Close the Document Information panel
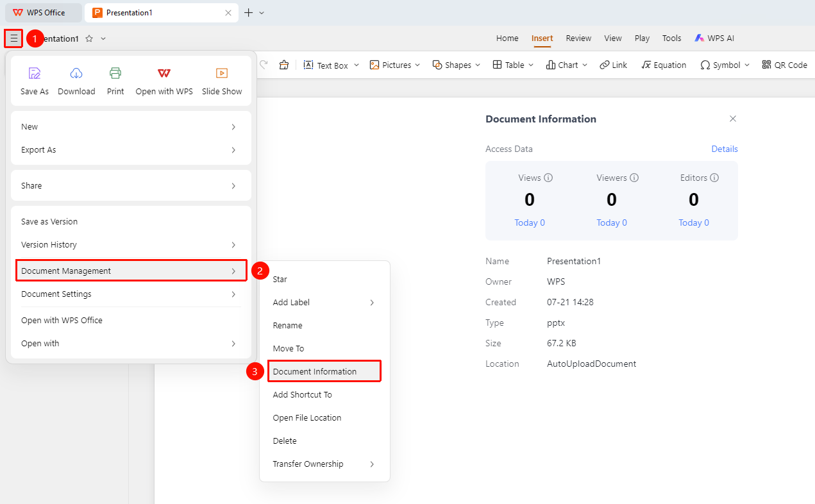The height and width of the screenshot is (504, 815). (733, 119)
